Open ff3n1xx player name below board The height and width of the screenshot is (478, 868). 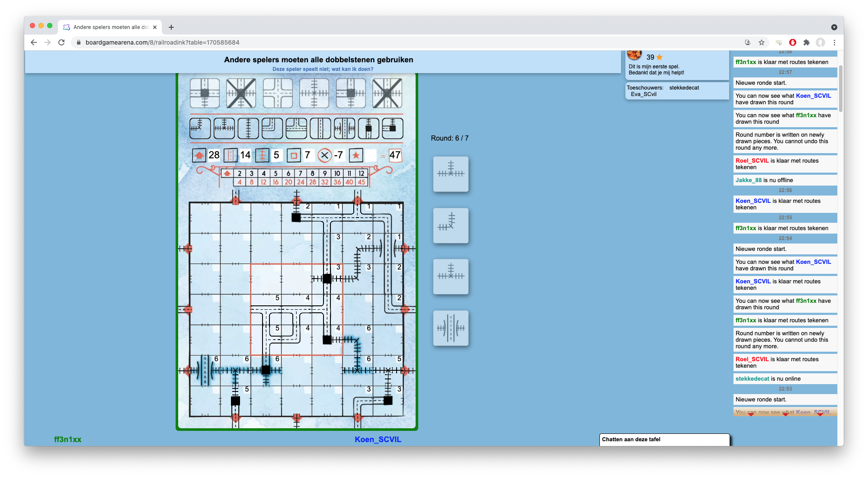[67, 440]
